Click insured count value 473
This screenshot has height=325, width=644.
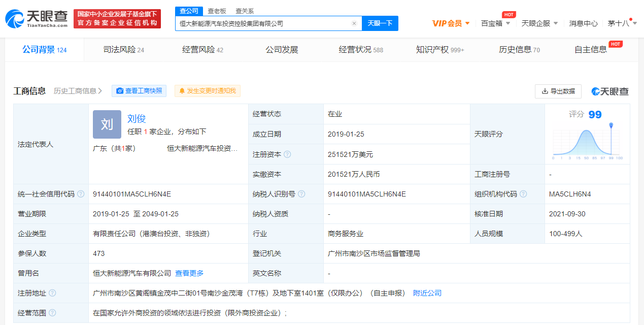click(99, 253)
